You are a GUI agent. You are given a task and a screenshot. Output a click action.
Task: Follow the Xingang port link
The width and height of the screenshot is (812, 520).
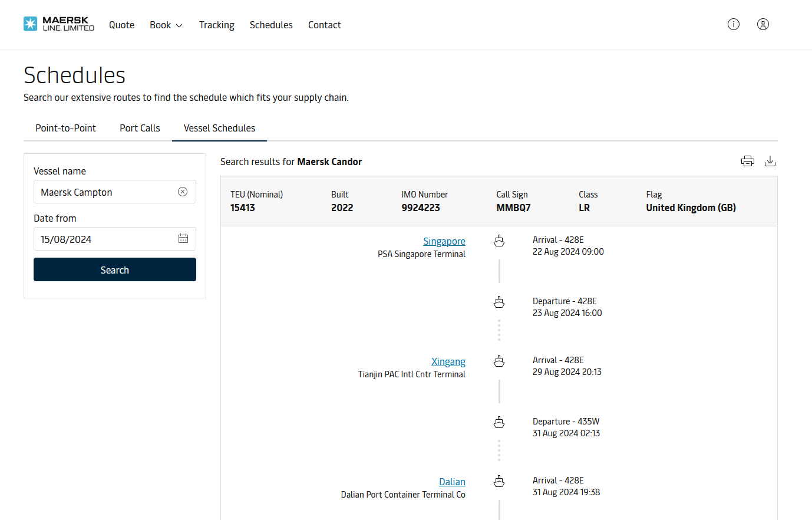pyautogui.click(x=448, y=361)
